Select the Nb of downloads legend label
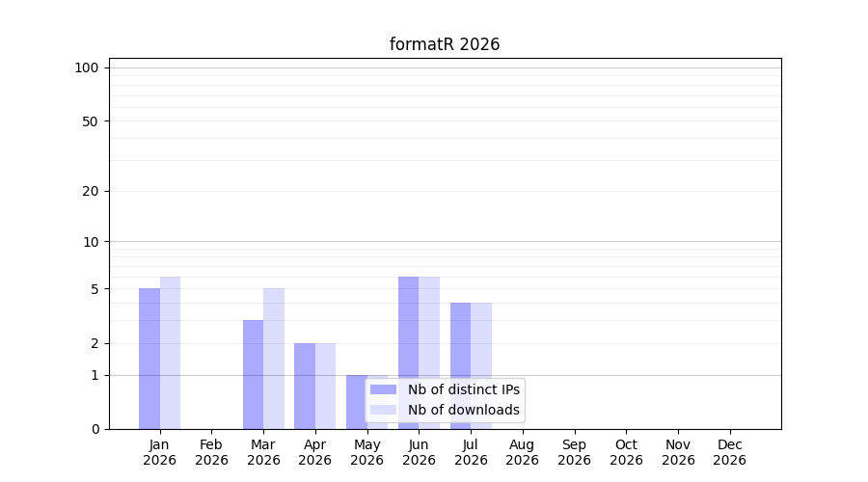This screenshot has height=482, width=868. click(464, 410)
